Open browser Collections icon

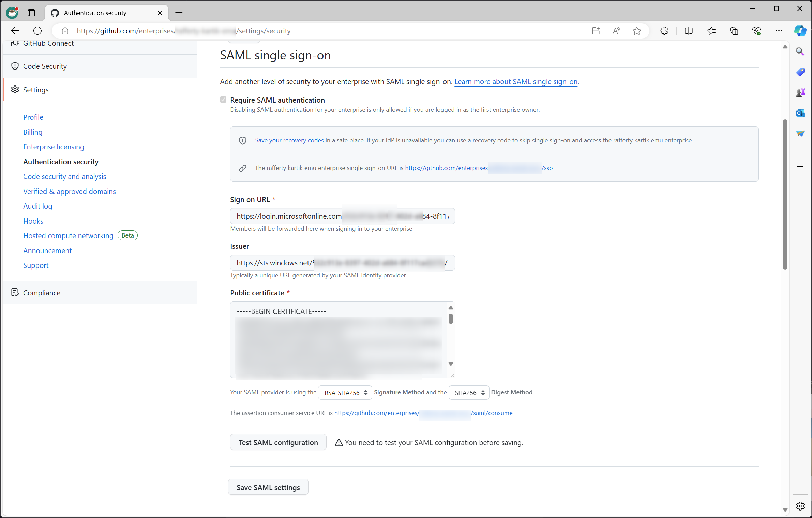click(x=734, y=31)
